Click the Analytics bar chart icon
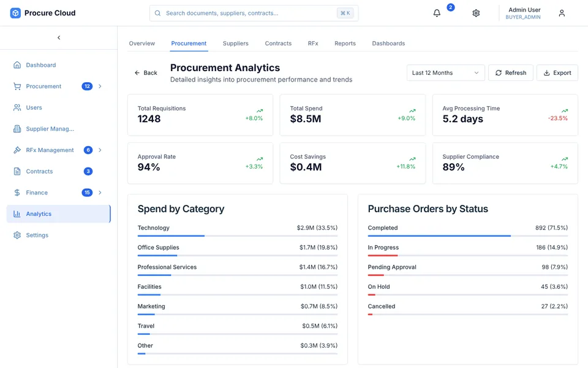The height and width of the screenshot is (368, 588). pos(17,214)
